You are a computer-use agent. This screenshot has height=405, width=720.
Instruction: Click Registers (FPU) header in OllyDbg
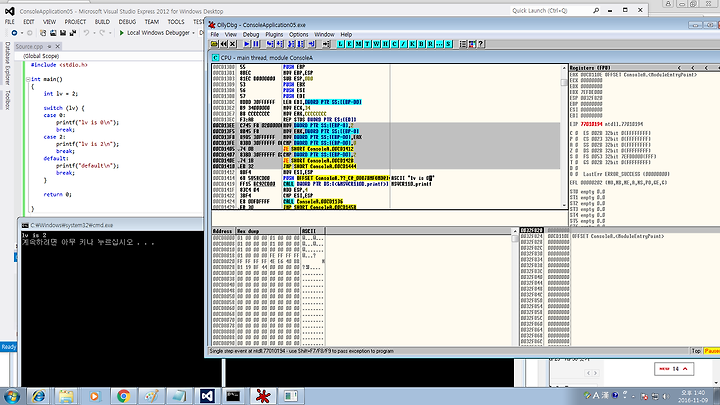(x=589, y=68)
